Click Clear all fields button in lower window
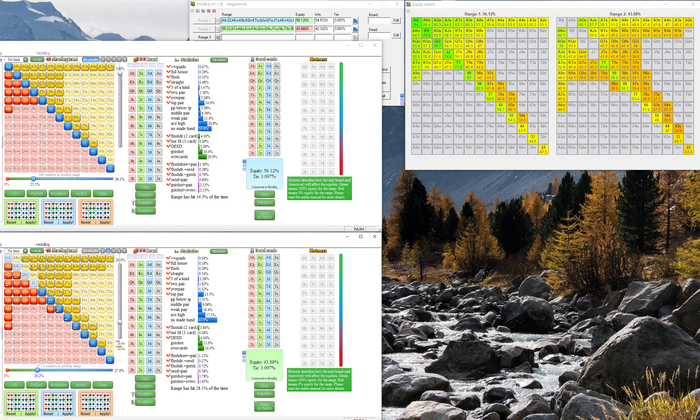700x420 pixels. [x=264, y=406]
